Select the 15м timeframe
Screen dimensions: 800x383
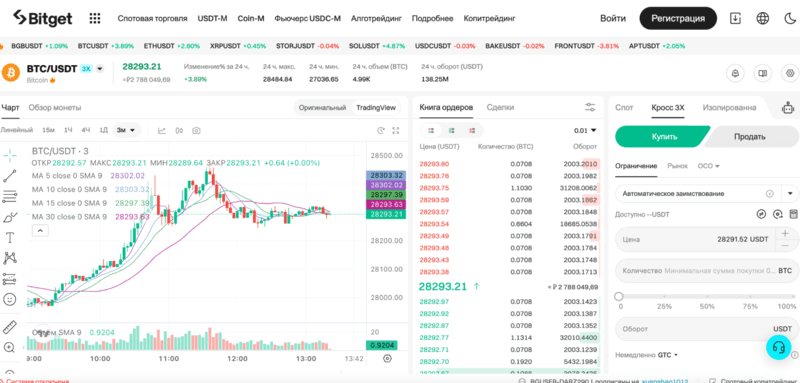click(x=48, y=130)
